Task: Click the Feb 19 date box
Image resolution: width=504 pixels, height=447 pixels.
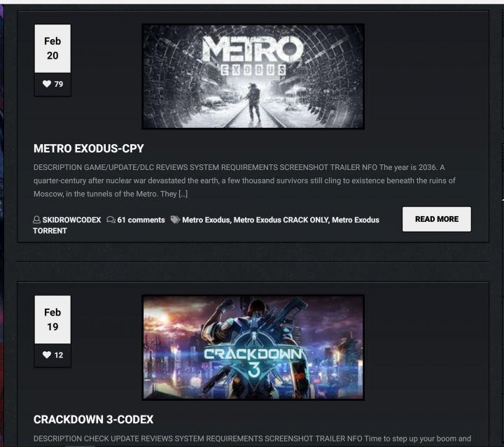Action: [x=52, y=320]
